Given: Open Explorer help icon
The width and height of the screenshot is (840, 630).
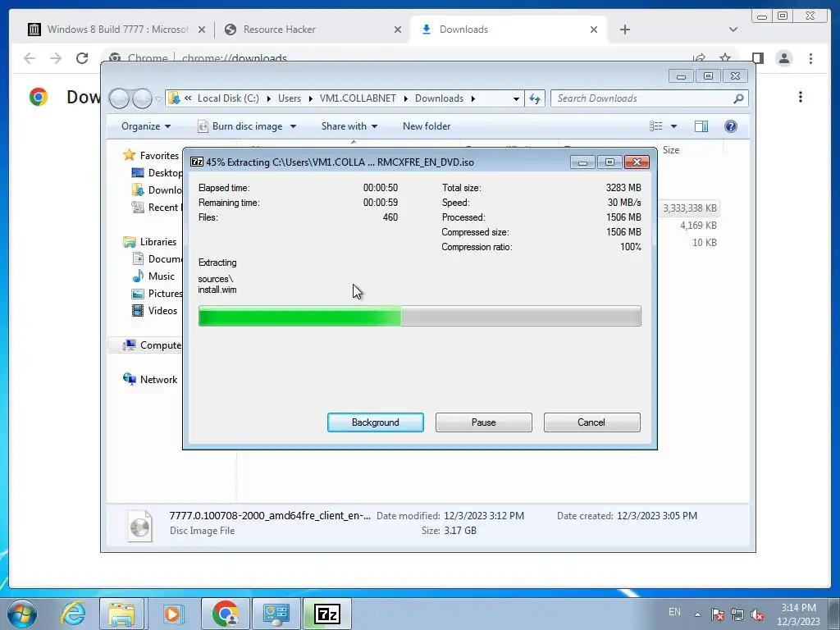Looking at the screenshot, I should tap(731, 126).
